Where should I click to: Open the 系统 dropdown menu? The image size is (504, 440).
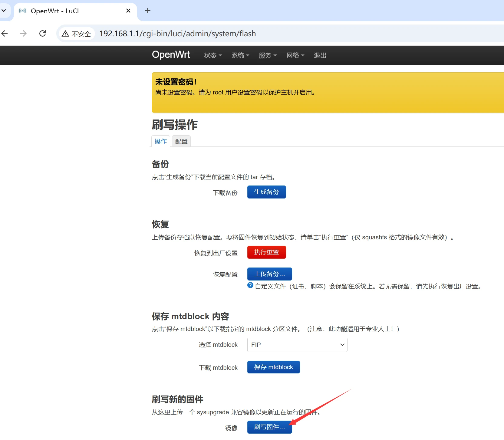[x=240, y=55]
